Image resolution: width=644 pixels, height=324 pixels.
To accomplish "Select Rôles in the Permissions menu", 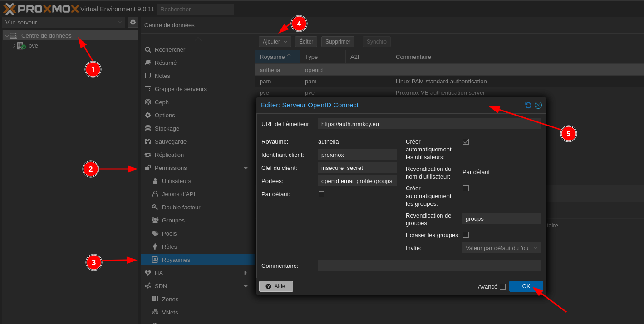I will tap(169, 247).
